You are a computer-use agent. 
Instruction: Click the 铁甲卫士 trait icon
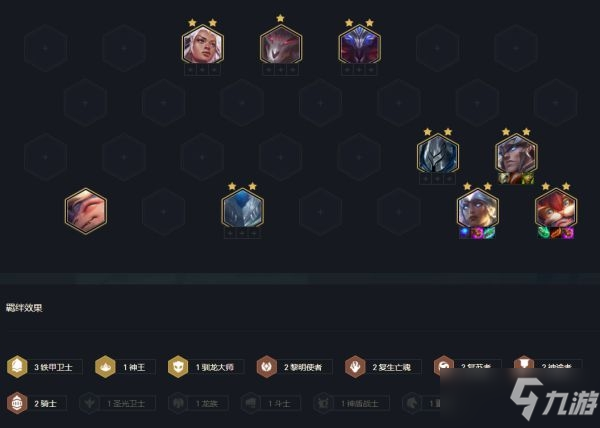coord(17,367)
